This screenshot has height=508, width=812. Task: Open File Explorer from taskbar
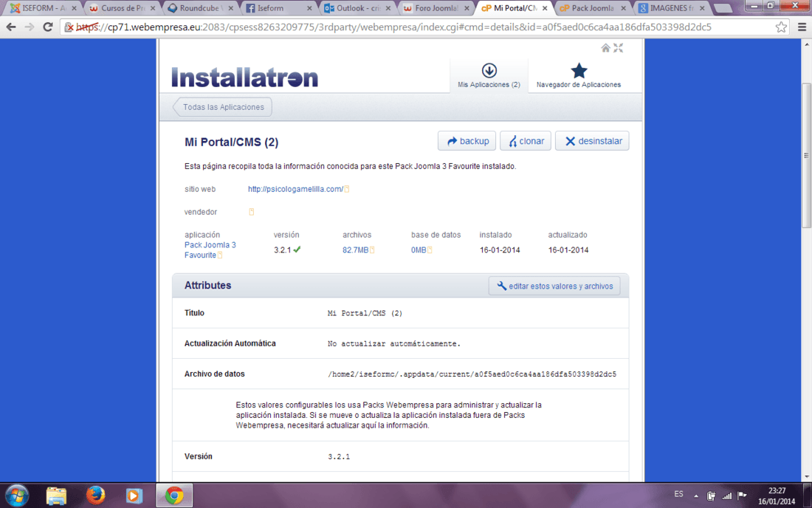coord(56,495)
